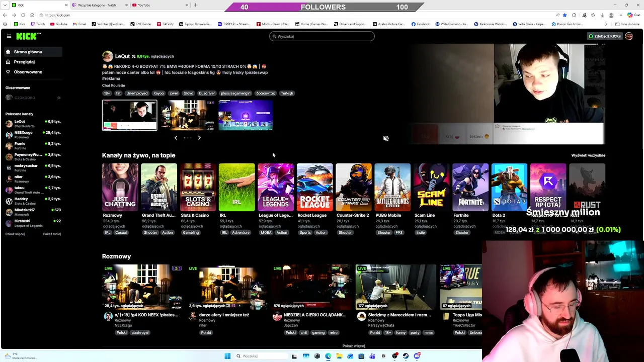Open Steam from the taskbar
This screenshot has height=362, width=644.
[x=406, y=356]
